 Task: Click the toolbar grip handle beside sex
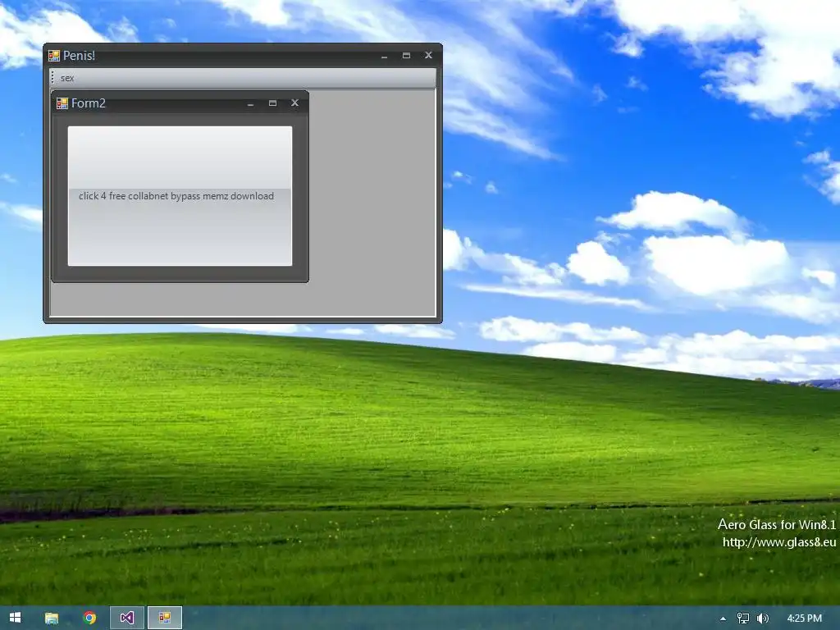point(52,78)
